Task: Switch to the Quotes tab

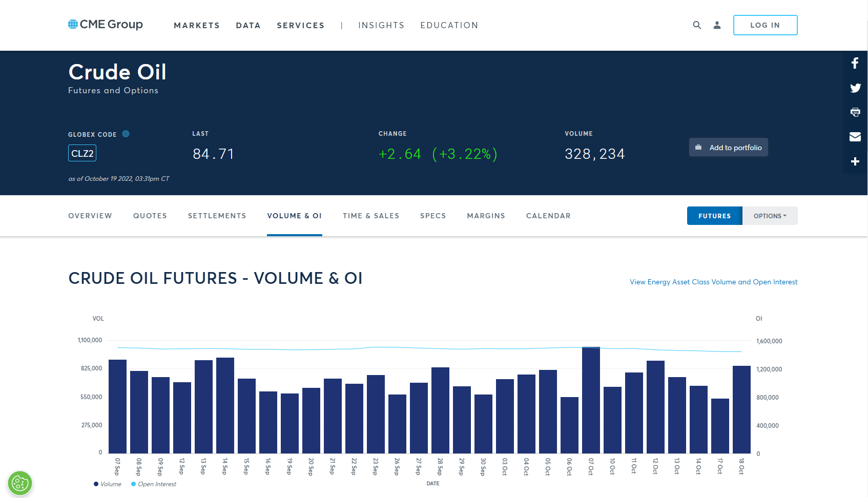Action: [x=150, y=216]
